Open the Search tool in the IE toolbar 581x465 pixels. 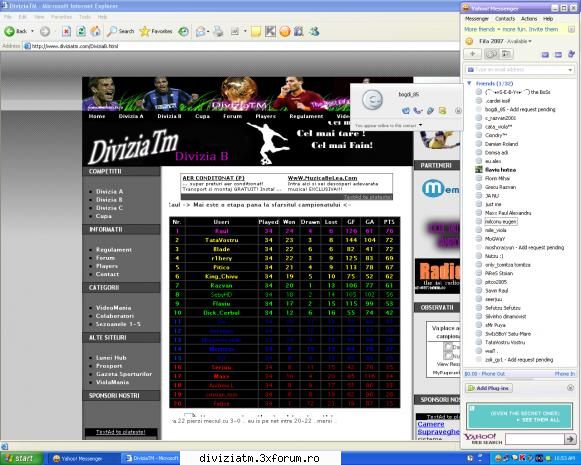click(x=120, y=31)
